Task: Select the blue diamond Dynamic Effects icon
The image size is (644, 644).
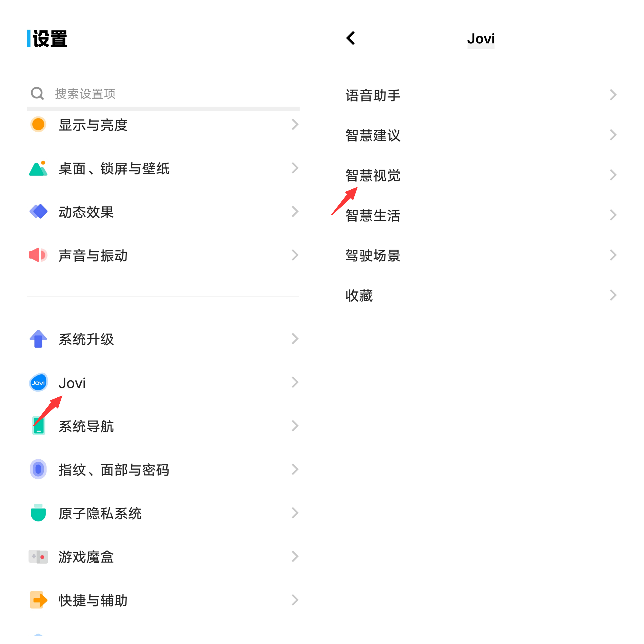Action: click(x=38, y=212)
